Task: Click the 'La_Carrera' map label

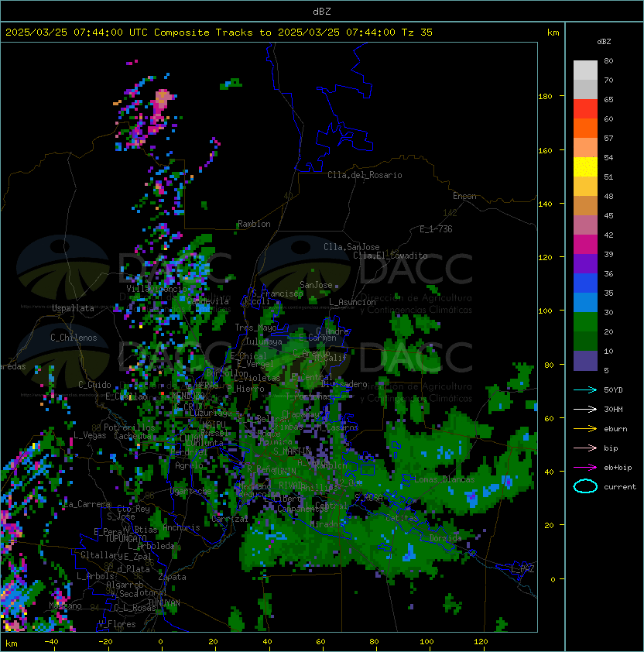Action: point(87,504)
